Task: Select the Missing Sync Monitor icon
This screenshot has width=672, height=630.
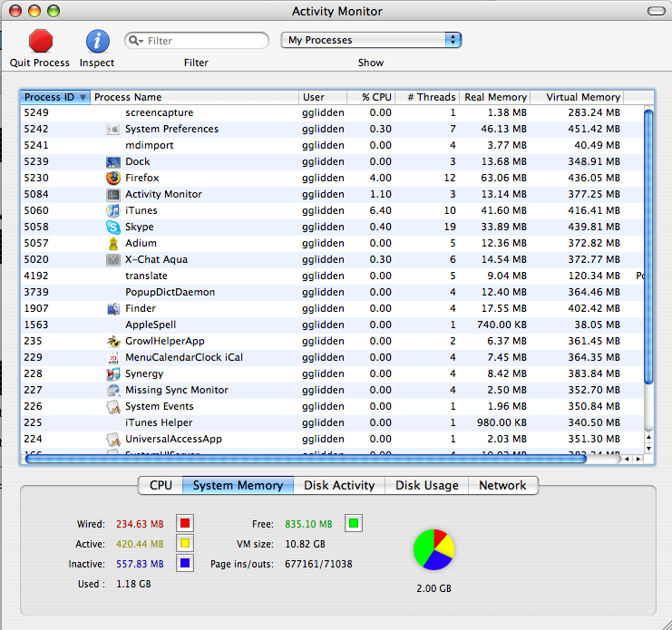Action: pyautogui.click(x=113, y=390)
